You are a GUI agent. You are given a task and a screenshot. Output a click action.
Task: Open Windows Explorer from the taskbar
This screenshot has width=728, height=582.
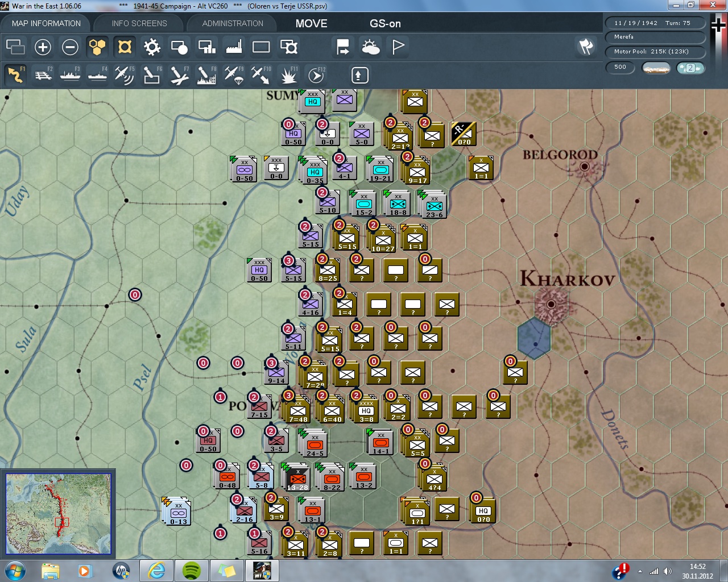tap(50, 571)
